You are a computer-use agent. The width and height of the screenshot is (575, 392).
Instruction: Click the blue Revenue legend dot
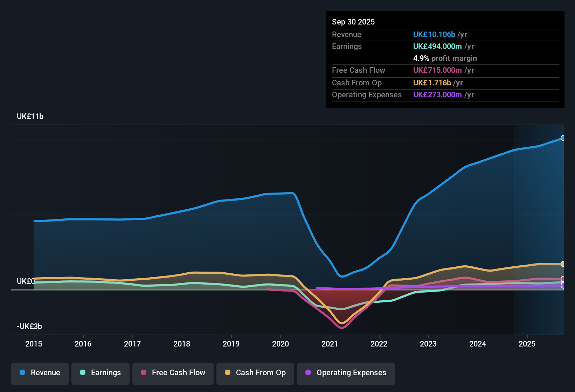(22, 373)
